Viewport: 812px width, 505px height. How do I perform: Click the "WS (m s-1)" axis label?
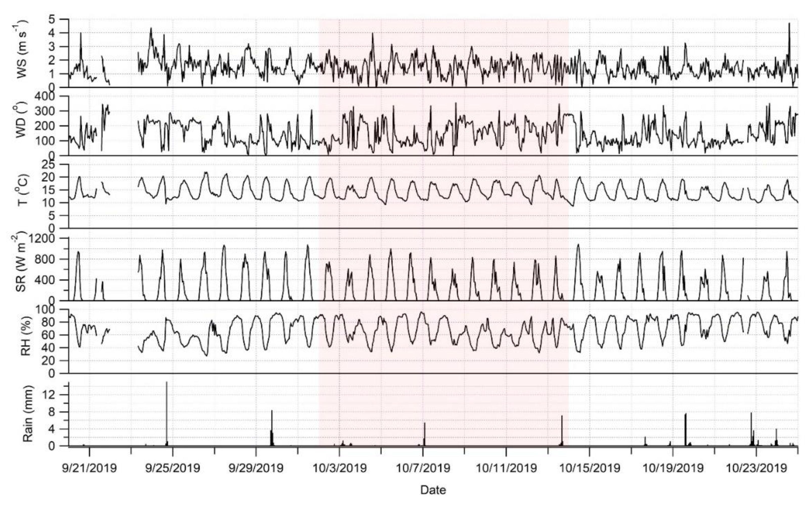(x=23, y=49)
